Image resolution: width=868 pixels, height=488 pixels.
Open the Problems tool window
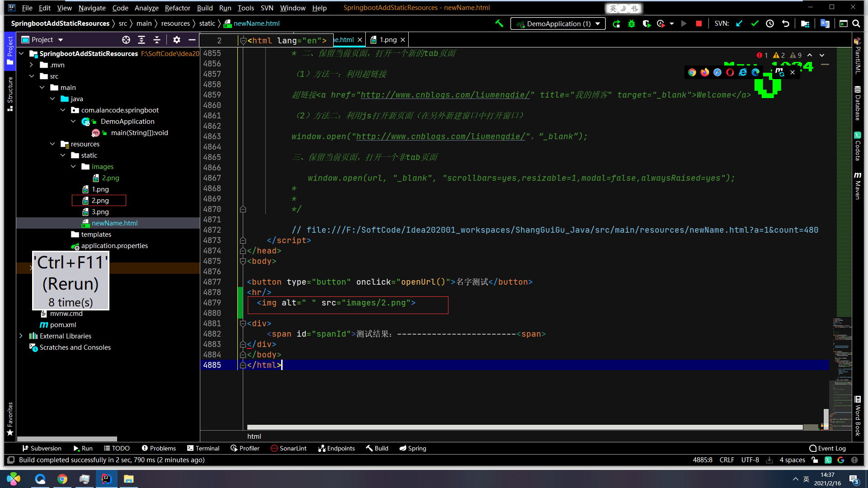(x=159, y=448)
